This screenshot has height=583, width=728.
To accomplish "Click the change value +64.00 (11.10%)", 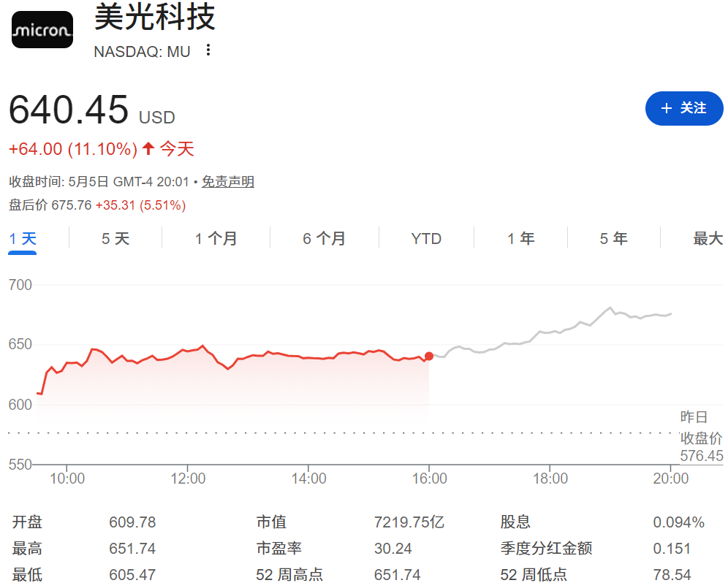I will coord(73,149).
